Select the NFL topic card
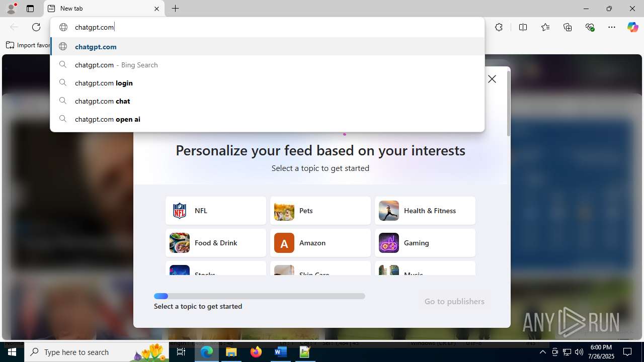The height and width of the screenshot is (362, 644). pyautogui.click(x=216, y=211)
